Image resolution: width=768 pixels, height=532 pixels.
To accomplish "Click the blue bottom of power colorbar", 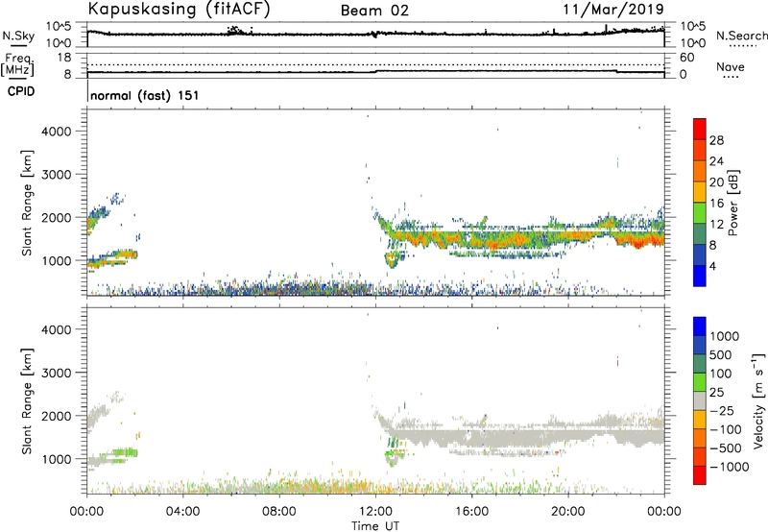I will click(x=700, y=277).
